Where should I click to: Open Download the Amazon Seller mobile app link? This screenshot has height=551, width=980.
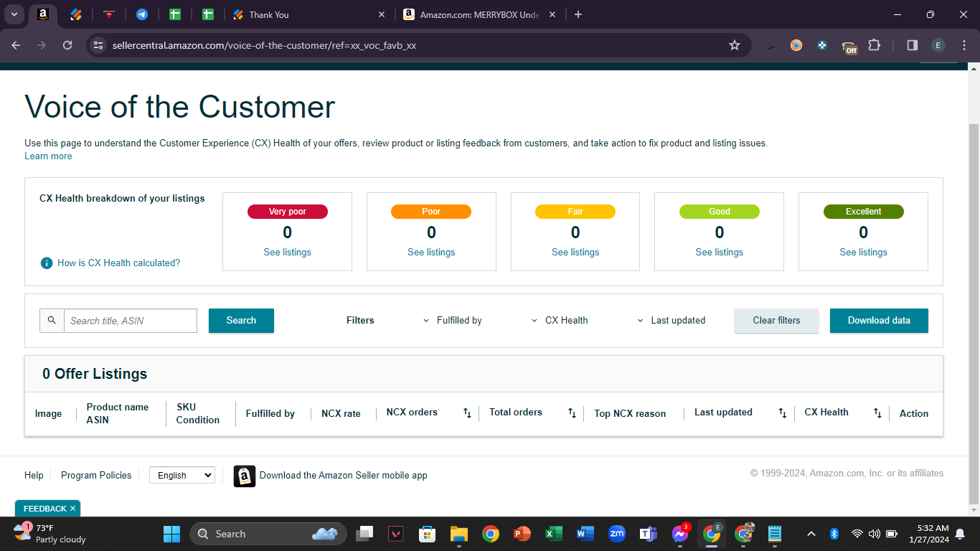[344, 475]
